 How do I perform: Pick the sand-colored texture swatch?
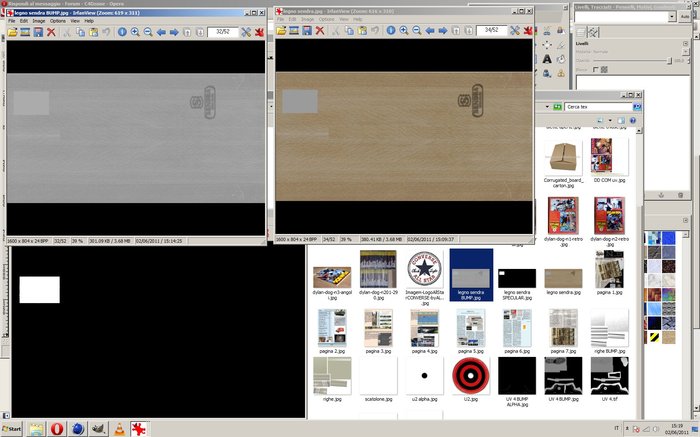pyautogui.click(x=668, y=337)
